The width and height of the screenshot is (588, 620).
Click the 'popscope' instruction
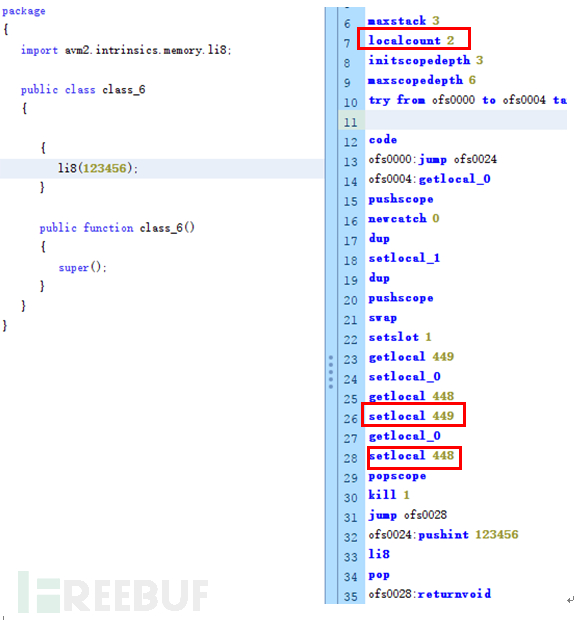tap(397, 476)
